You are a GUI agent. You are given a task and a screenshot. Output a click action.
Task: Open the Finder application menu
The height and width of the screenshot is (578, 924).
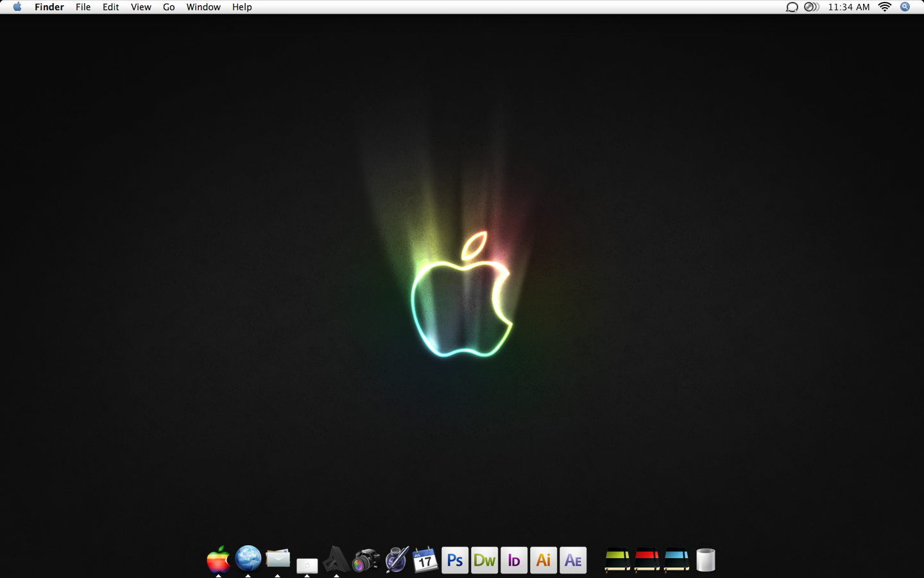[x=49, y=7]
